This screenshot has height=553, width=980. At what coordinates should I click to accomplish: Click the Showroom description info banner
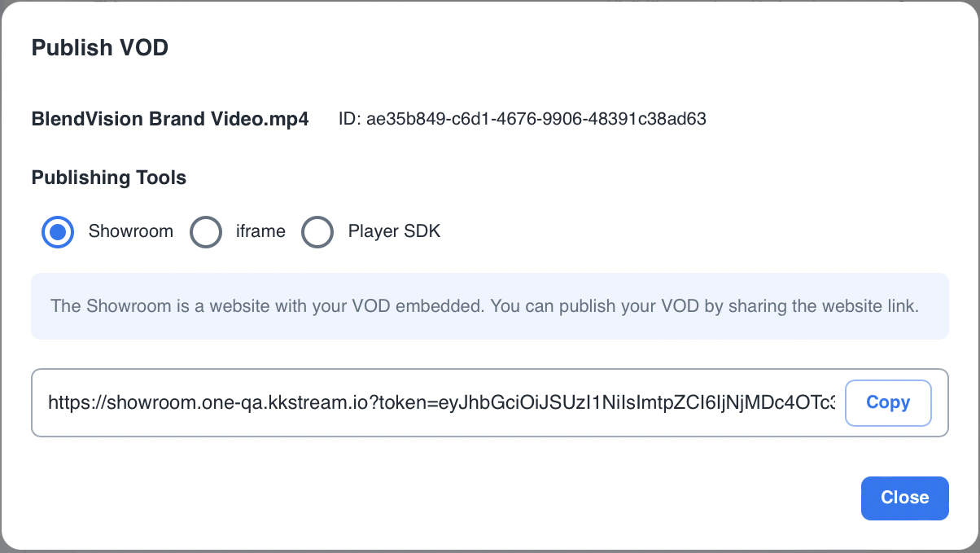coord(489,306)
